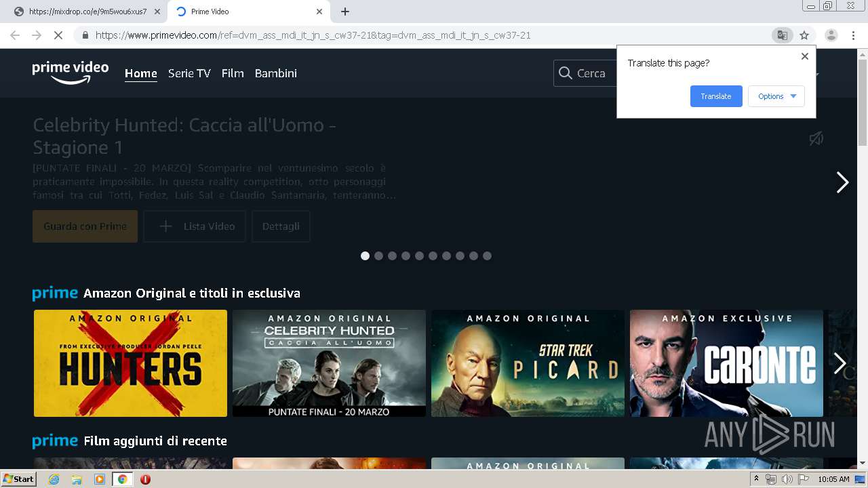Click the Celebrity Hunted hero title
Screen dimensions: 868x488
(x=184, y=136)
